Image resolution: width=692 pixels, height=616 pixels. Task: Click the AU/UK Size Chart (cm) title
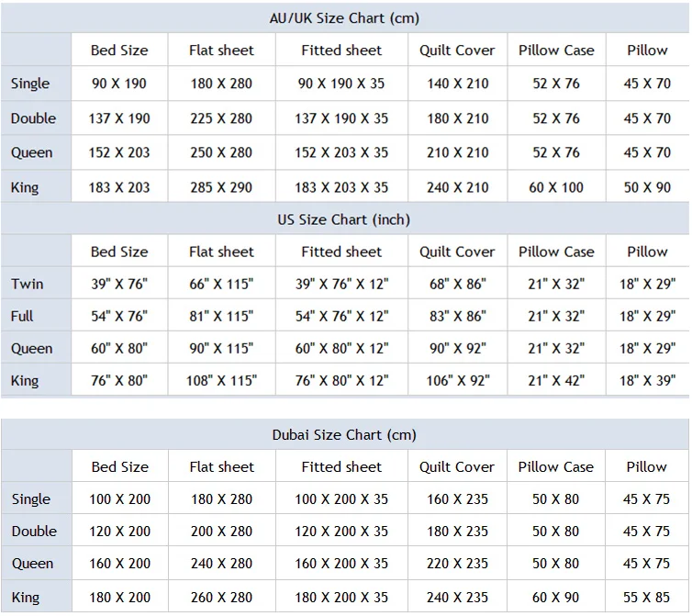tap(344, 17)
